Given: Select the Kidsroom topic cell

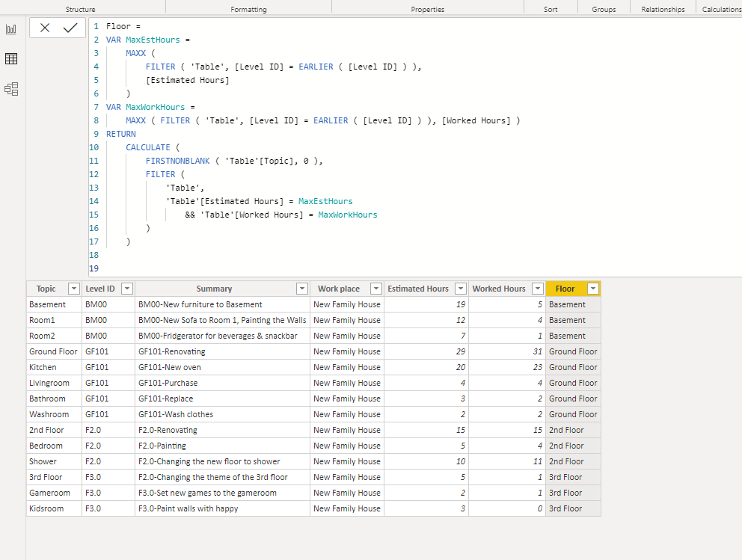Looking at the screenshot, I should pyautogui.click(x=54, y=508).
